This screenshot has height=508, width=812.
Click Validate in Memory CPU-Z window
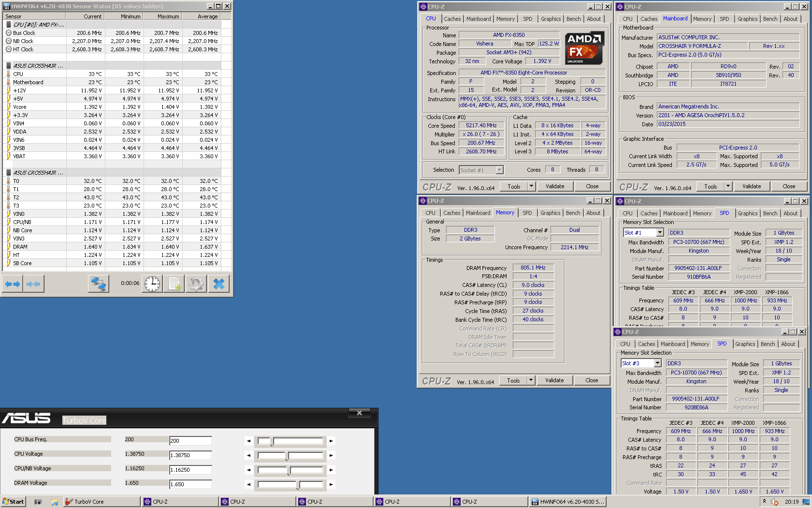554,380
